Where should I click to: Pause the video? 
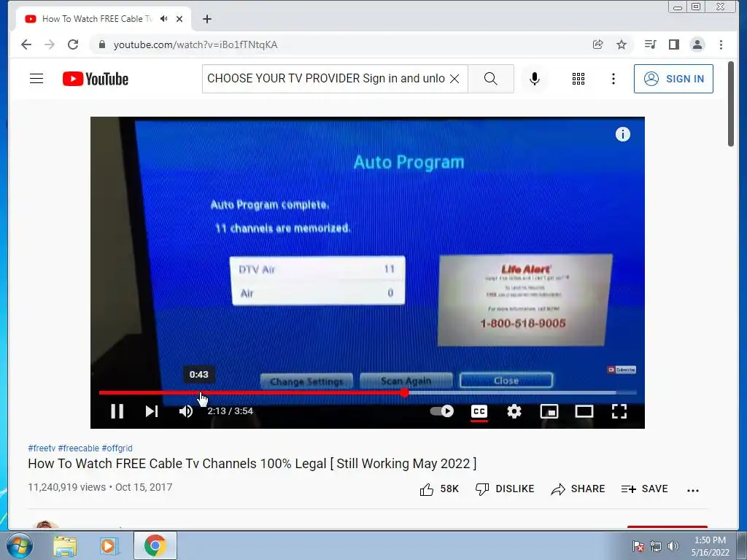coord(117,411)
